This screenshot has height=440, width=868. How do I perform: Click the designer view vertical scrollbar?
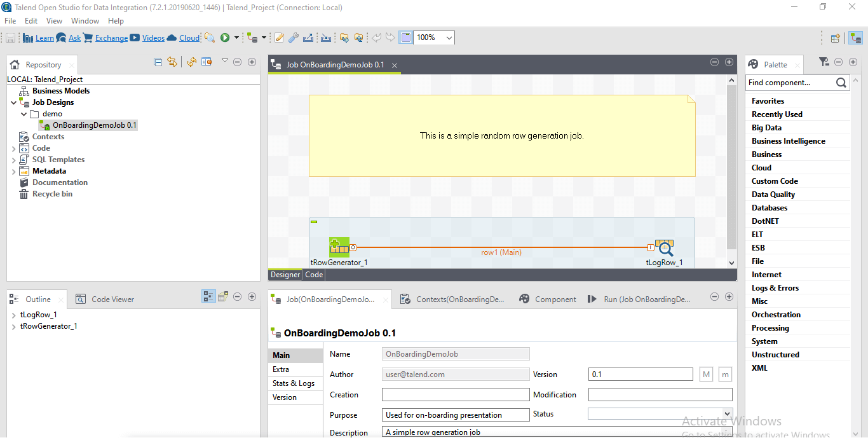pos(731,172)
